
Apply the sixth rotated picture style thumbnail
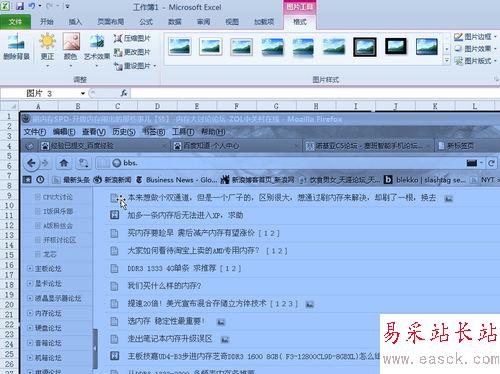click(334, 46)
